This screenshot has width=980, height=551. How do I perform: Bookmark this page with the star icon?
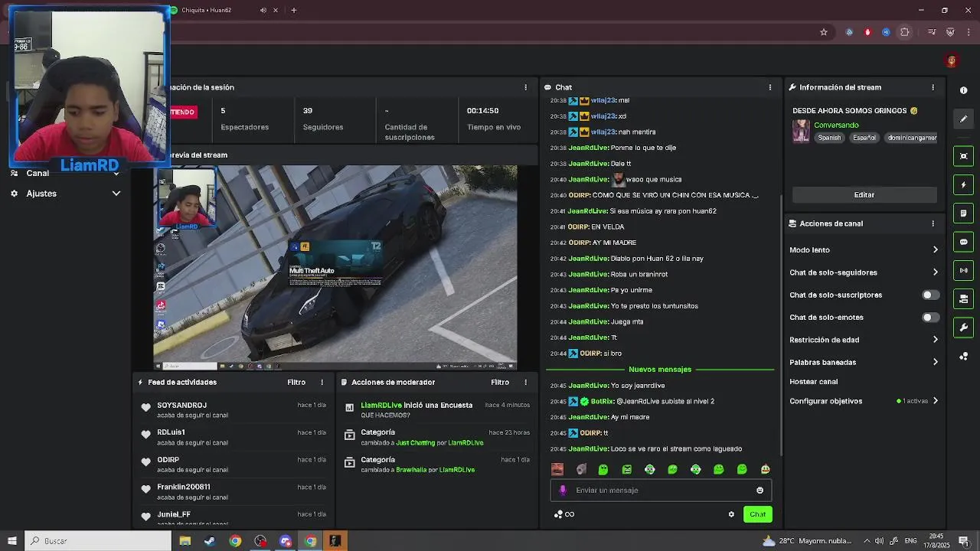(824, 32)
